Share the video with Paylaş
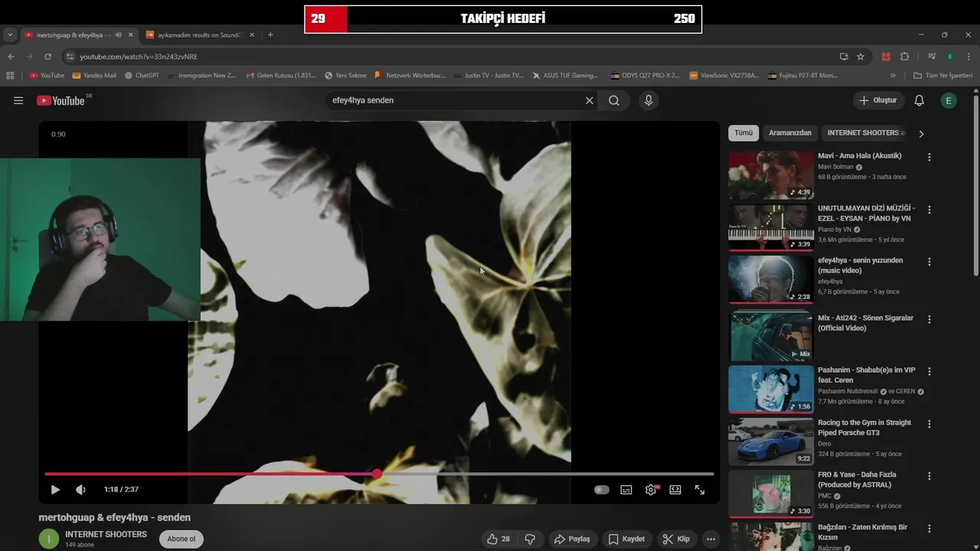Image resolution: width=980 pixels, height=551 pixels. (x=572, y=539)
